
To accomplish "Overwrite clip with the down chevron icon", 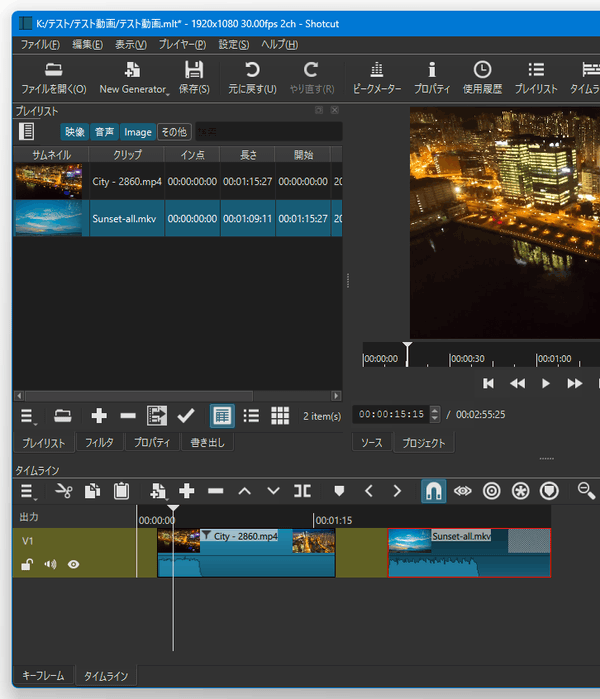I will pyautogui.click(x=273, y=491).
